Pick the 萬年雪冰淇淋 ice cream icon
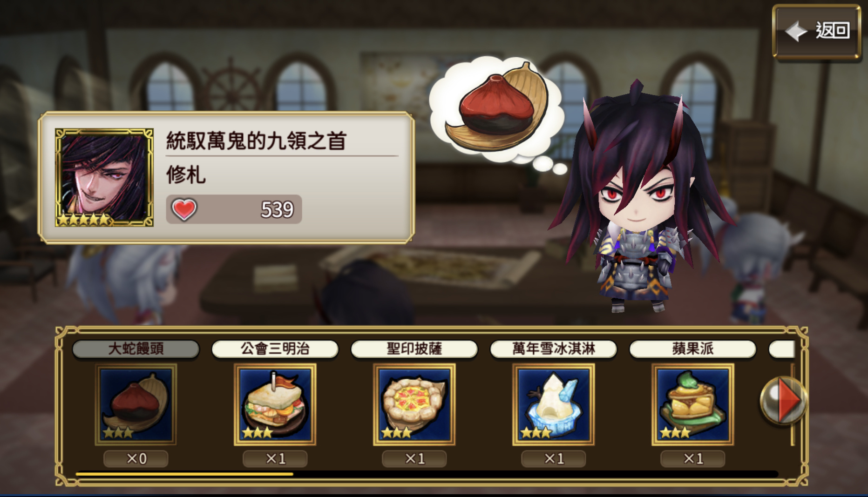The width and height of the screenshot is (868, 497). [553, 404]
